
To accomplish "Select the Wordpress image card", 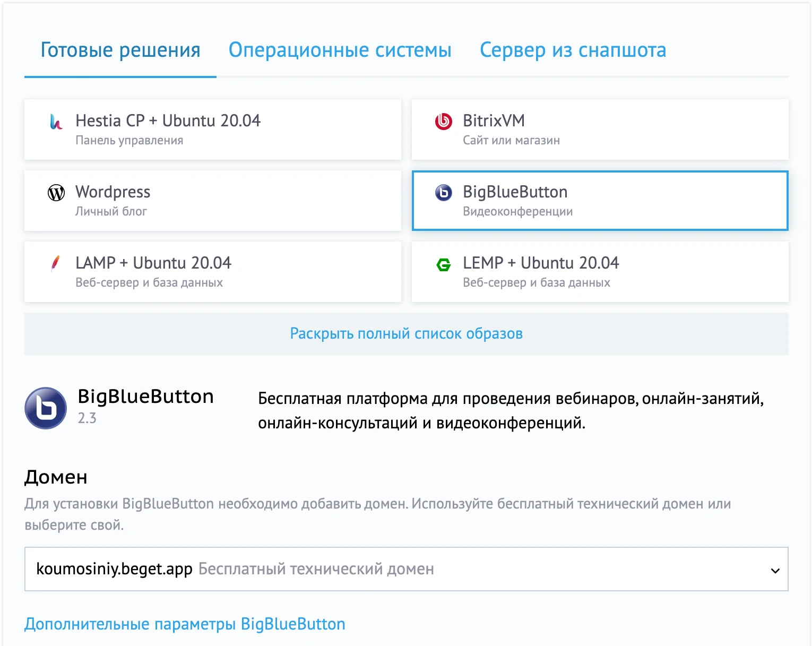I will coord(212,201).
